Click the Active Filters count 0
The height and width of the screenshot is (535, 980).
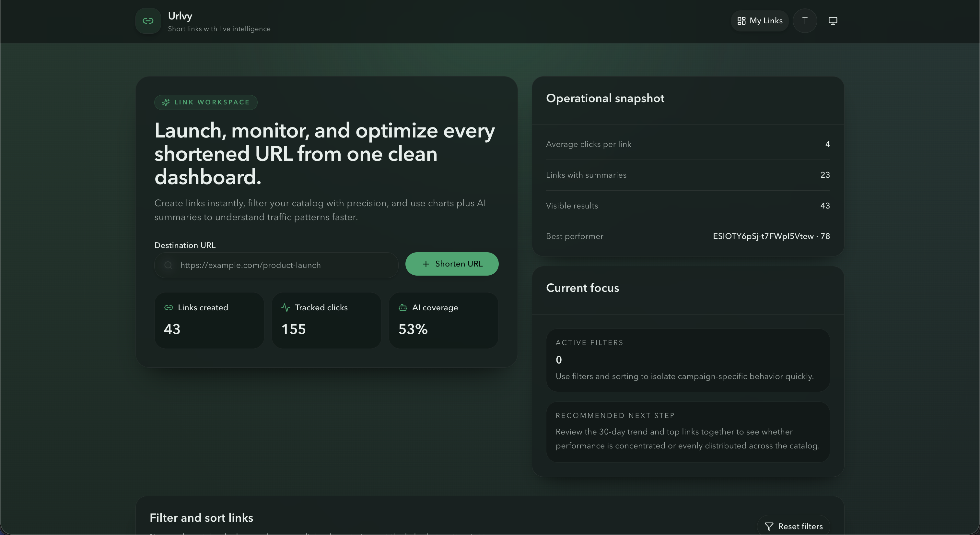(x=558, y=360)
